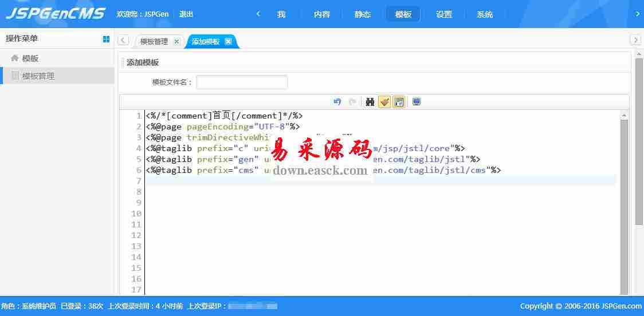The height and width of the screenshot is (316, 644).
Task: Open the 内容 top menu
Action: (x=322, y=14)
